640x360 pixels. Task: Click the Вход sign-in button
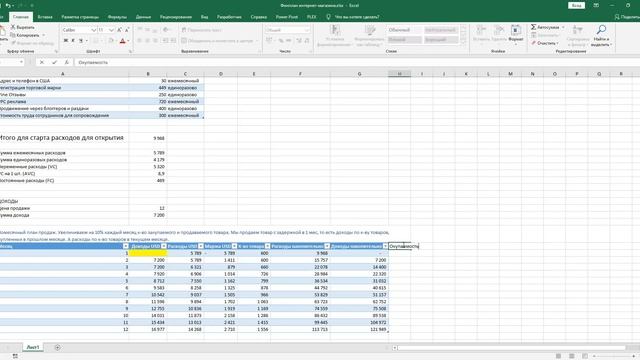(576, 6)
